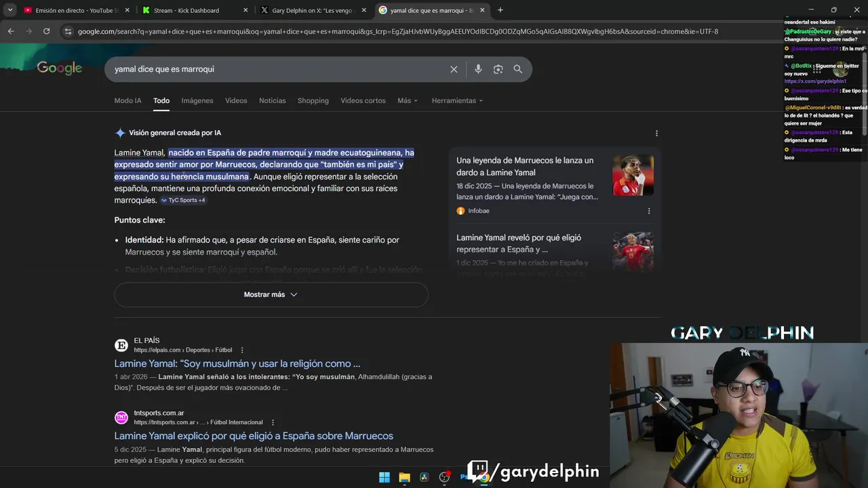Open tntsports.com.ar result three-dot menu

[x=273, y=422]
